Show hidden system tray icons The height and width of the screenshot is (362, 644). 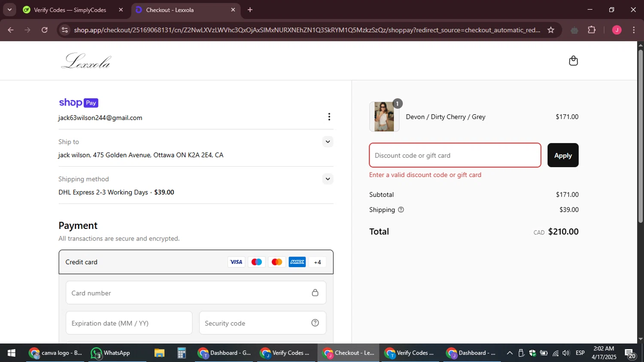pos(510,353)
